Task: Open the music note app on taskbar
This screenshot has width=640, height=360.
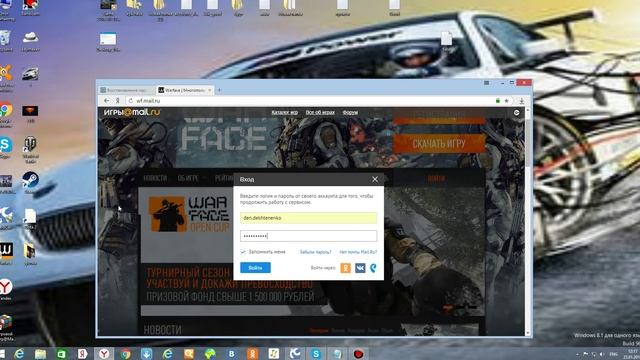Action: [274, 354]
